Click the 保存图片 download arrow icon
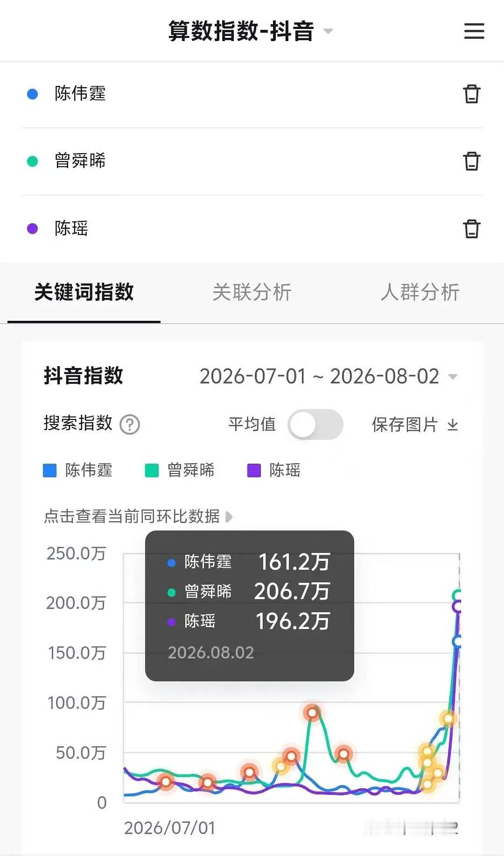 click(453, 424)
